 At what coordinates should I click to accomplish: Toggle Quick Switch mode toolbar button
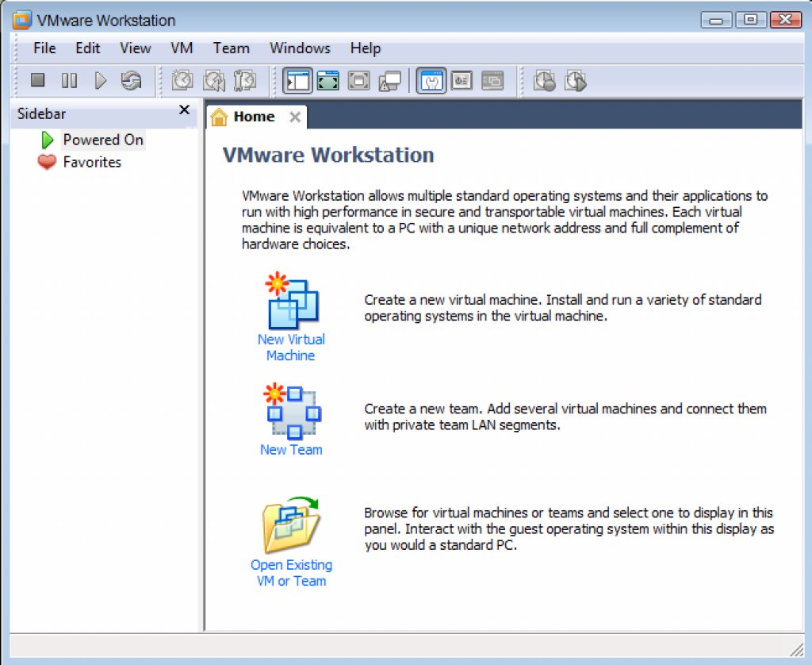(328, 80)
